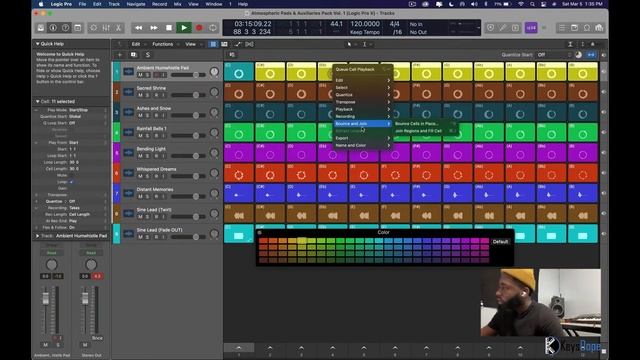Close the Color palette window
This screenshot has height=360, width=640.
click(260, 232)
